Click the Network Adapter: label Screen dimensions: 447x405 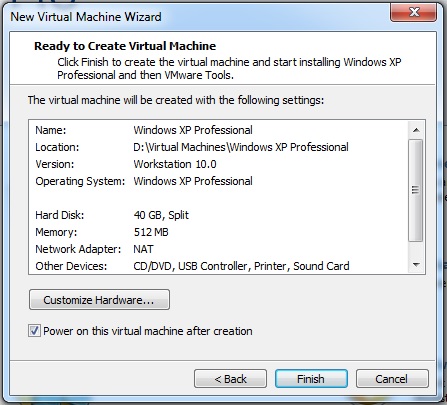pyautogui.click(x=78, y=249)
